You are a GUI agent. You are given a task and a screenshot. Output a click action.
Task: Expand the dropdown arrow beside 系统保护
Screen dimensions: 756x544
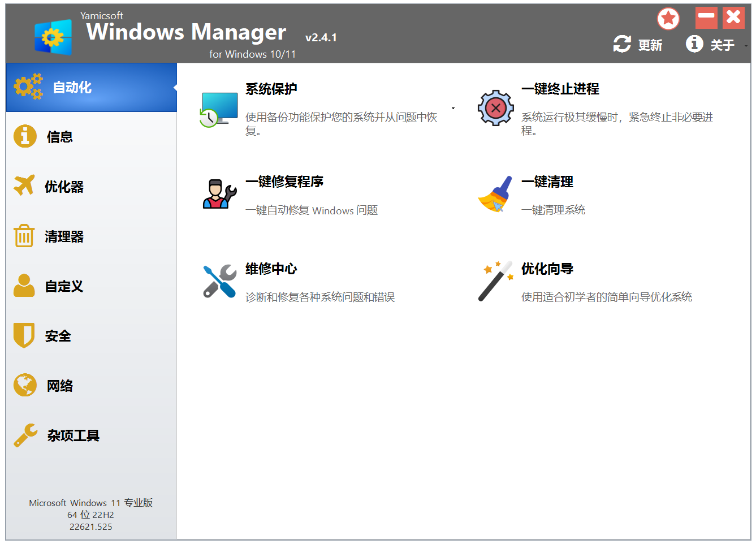(x=453, y=108)
